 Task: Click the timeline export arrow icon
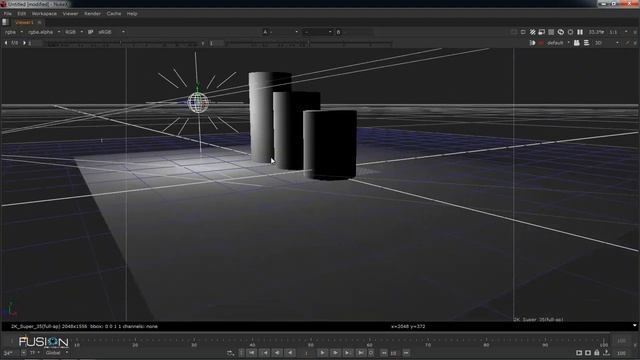607,353
